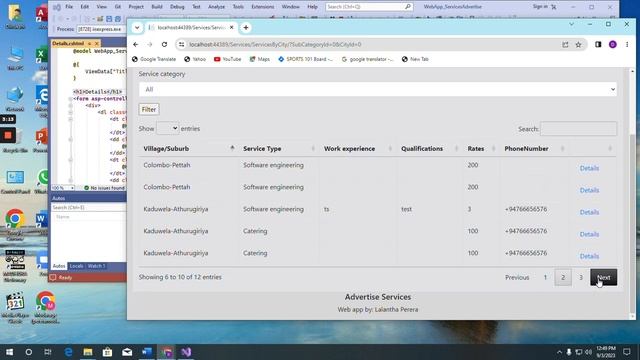This screenshot has height=360, width=640.
Task: Open Chrome tab search chevron
Action: (x=137, y=27)
